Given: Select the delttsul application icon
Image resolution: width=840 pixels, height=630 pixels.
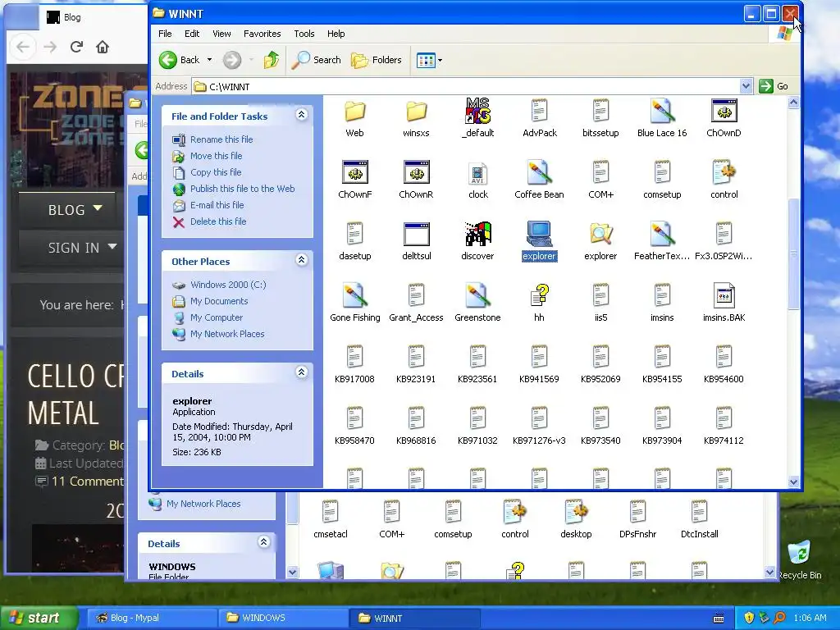Looking at the screenshot, I should tap(416, 241).
